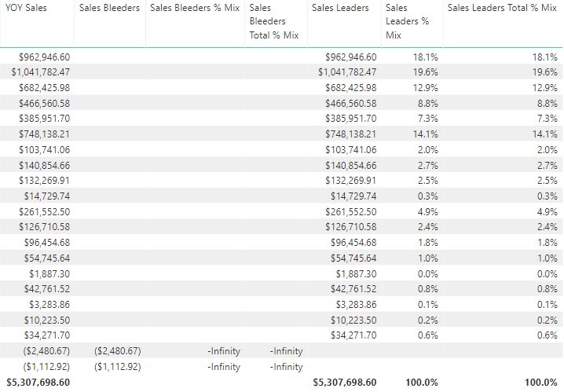
Task: Select YOY Sales cell $385,951.70
Action: (x=45, y=119)
